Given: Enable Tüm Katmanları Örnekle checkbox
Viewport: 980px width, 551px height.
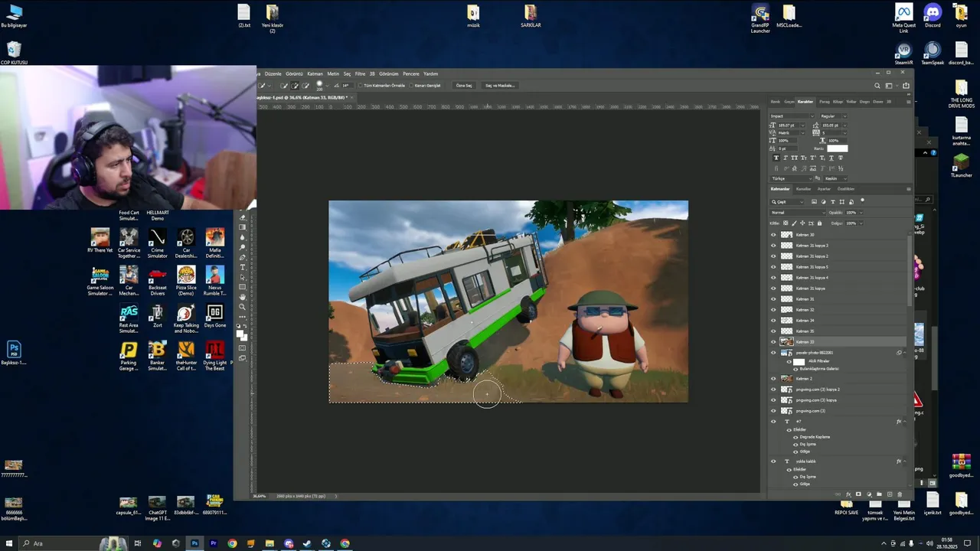Looking at the screenshot, I should 361,86.
